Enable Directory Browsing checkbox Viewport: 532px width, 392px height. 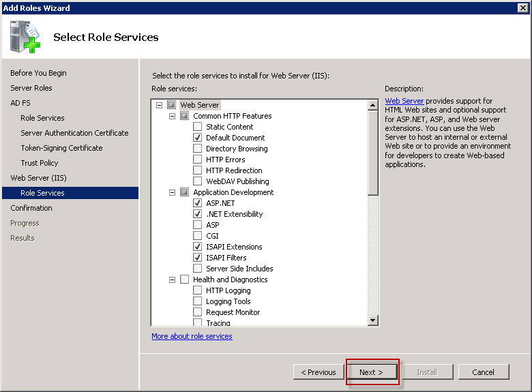[x=198, y=149]
